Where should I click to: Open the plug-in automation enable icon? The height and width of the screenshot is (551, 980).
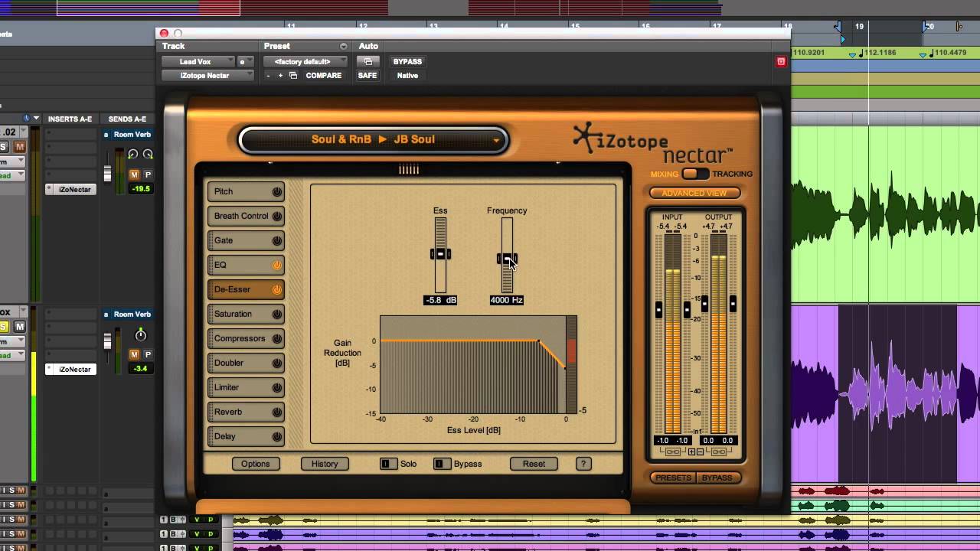[x=367, y=61]
